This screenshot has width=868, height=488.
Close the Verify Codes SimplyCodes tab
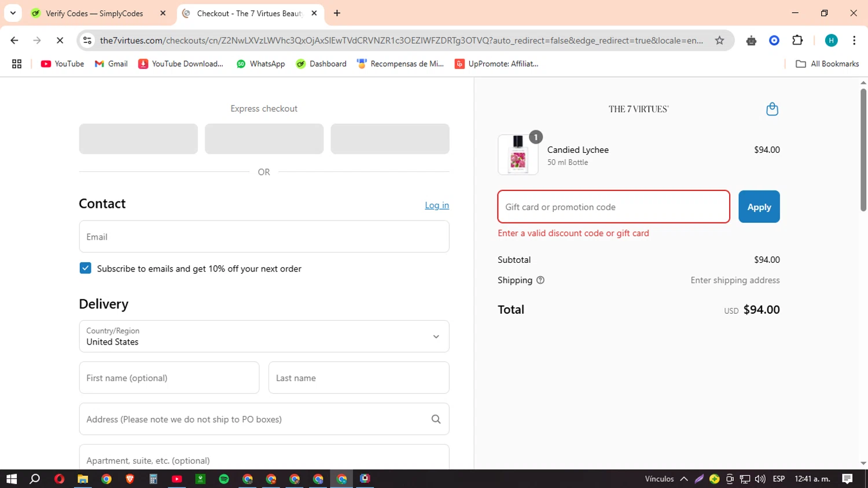click(163, 13)
